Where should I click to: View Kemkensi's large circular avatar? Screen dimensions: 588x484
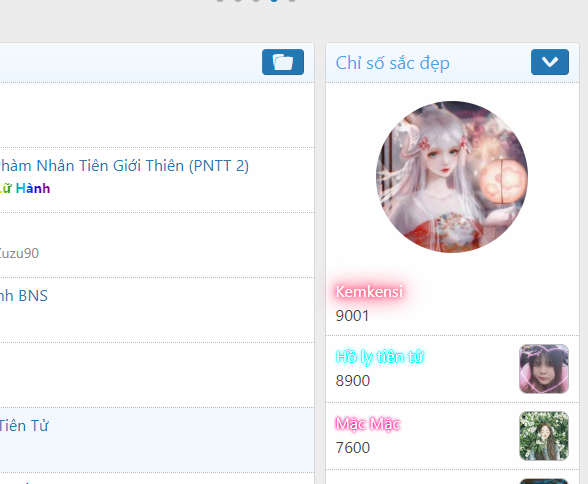coord(452,177)
